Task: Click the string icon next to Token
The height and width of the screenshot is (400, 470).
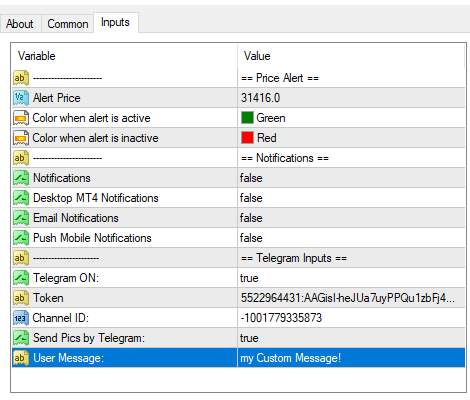Action: (21, 298)
